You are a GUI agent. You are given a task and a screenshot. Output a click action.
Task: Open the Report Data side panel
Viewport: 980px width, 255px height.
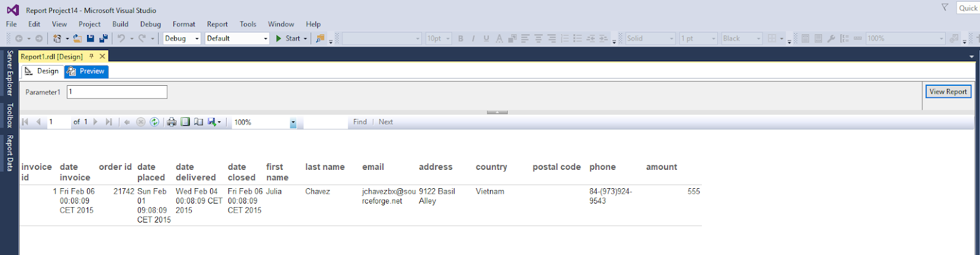point(10,153)
